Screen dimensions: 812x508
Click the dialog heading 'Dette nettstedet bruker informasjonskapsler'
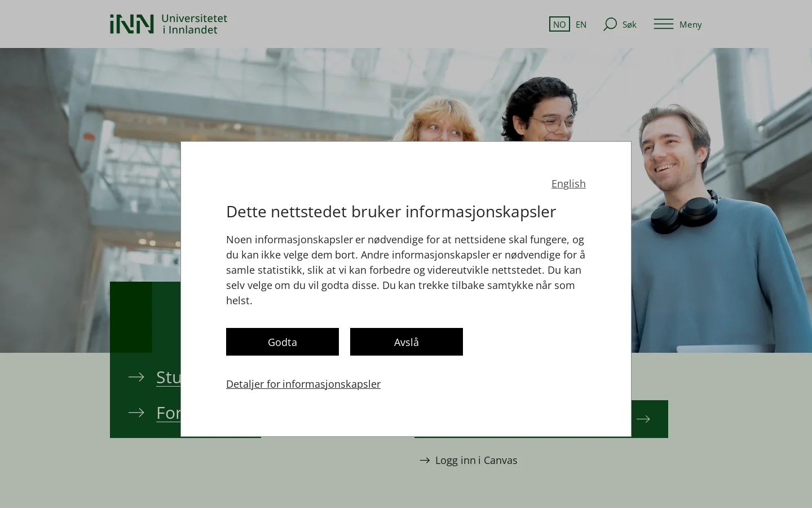pyautogui.click(x=391, y=211)
